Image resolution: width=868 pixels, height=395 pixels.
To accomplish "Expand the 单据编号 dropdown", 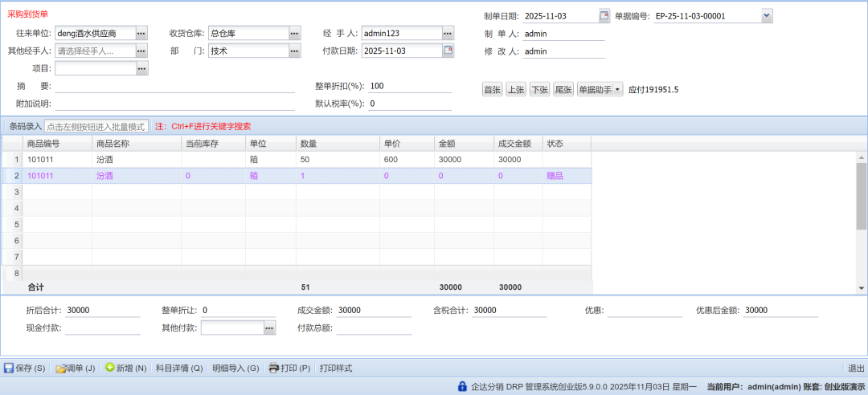I will (766, 15).
